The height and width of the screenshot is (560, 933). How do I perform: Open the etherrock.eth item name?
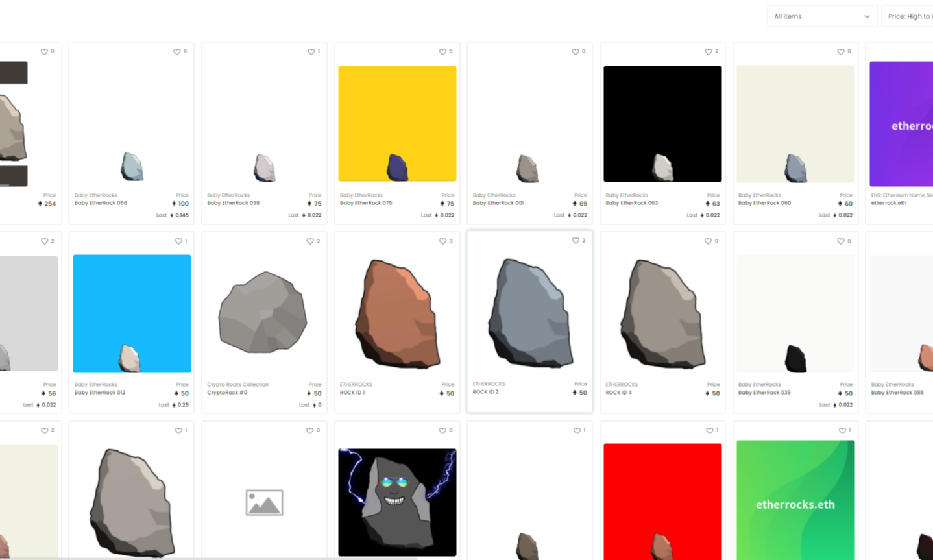(x=889, y=203)
